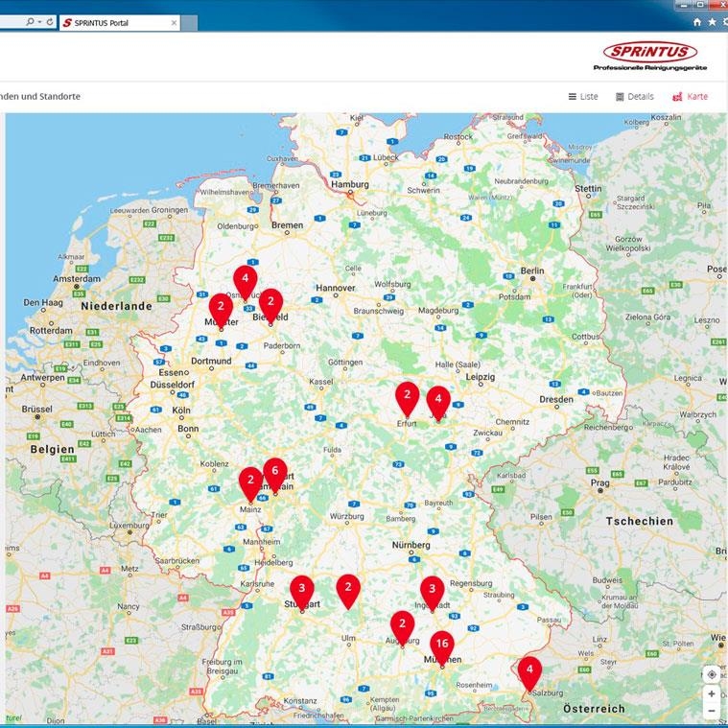The height and width of the screenshot is (728, 728).
Task: Switch to the Details view
Action: pyautogui.click(x=634, y=97)
